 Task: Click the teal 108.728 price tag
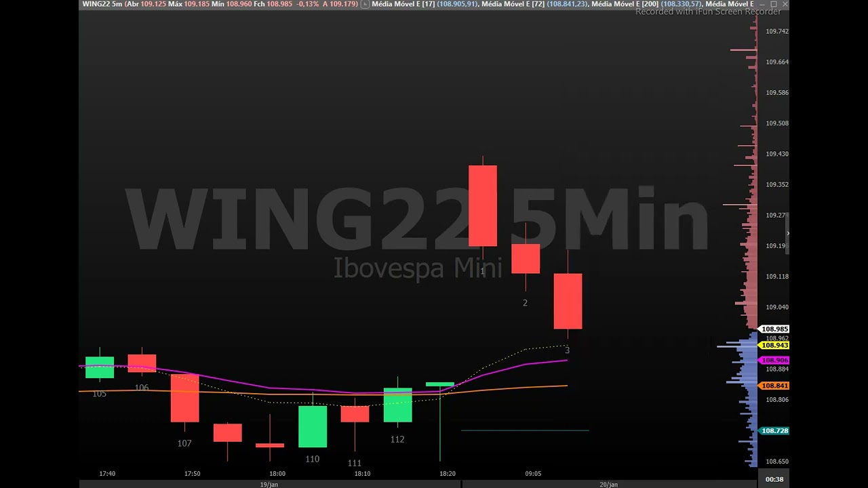pos(774,431)
